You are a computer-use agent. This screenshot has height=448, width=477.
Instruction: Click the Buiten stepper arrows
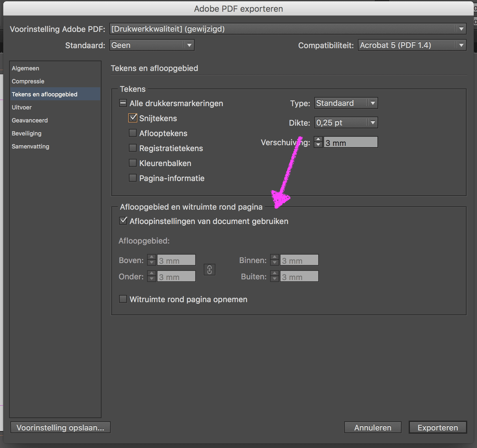275,276
